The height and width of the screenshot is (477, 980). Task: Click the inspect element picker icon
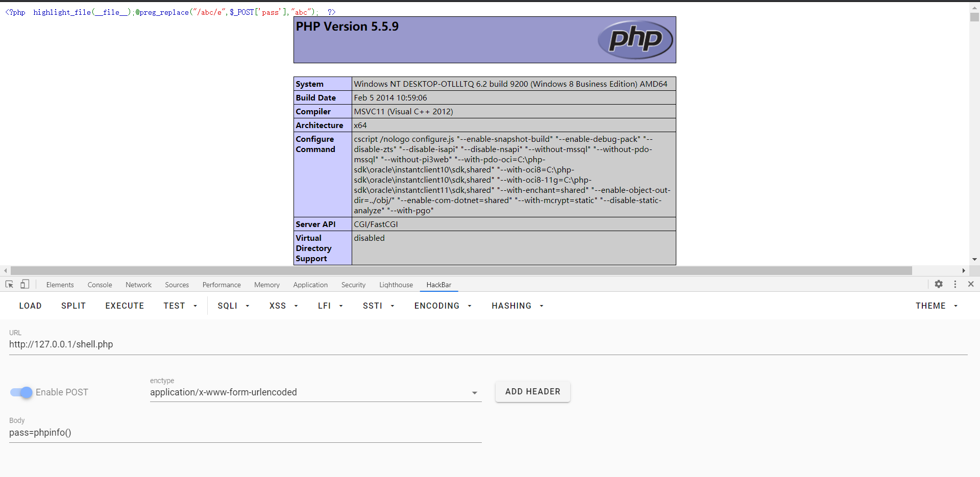(x=9, y=284)
